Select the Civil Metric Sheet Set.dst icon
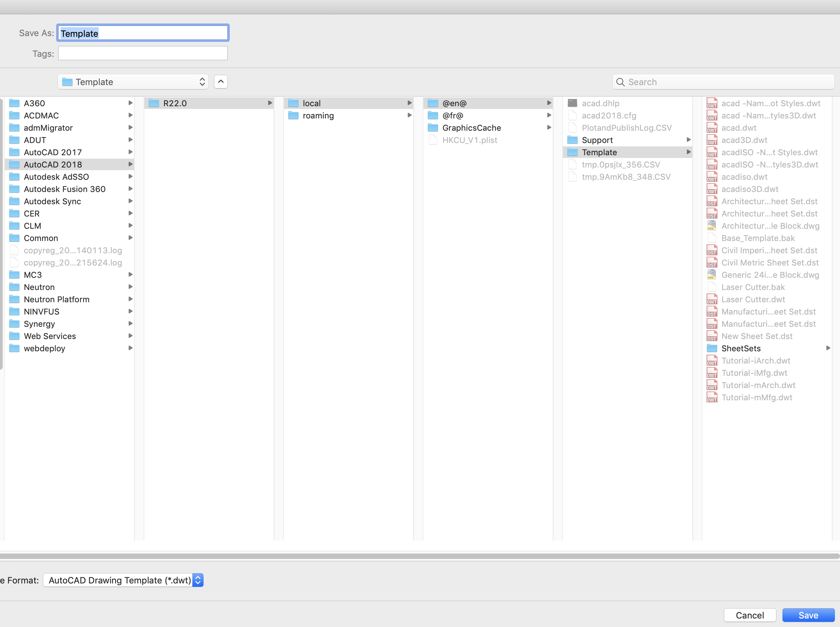This screenshot has width=840, height=627. [712, 263]
